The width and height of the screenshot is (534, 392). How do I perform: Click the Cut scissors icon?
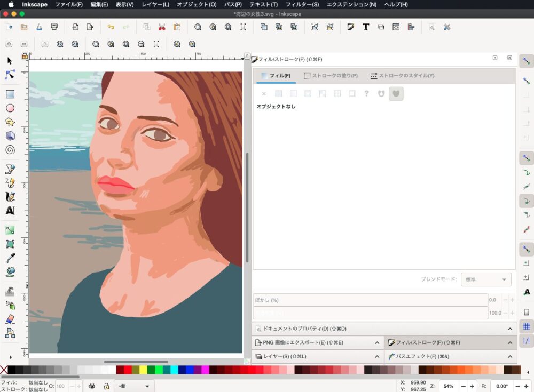tap(162, 27)
